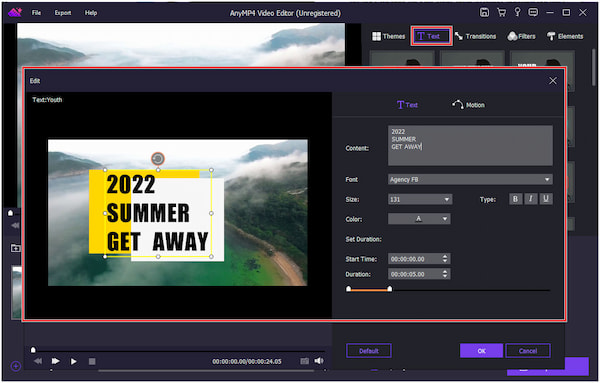Click the Start Time stepper arrows

click(x=445, y=259)
